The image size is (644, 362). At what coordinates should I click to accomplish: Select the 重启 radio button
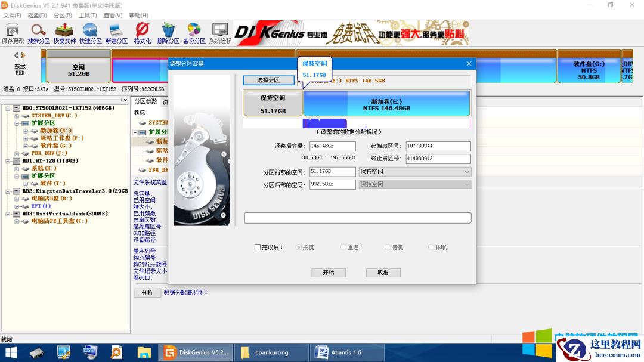click(x=344, y=247)
